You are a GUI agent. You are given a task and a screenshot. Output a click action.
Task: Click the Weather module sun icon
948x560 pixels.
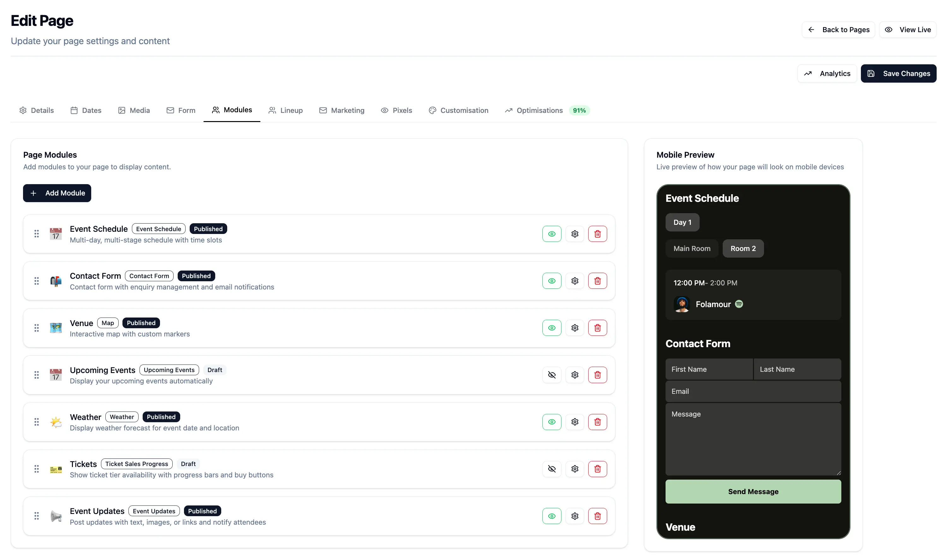tap(56, 422)
